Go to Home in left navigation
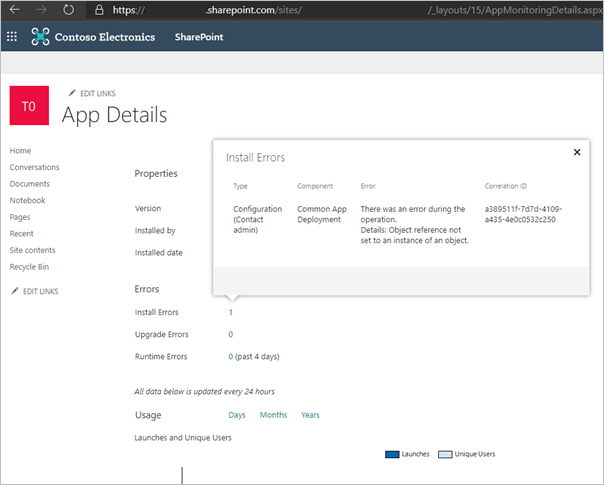 (20, 151)
